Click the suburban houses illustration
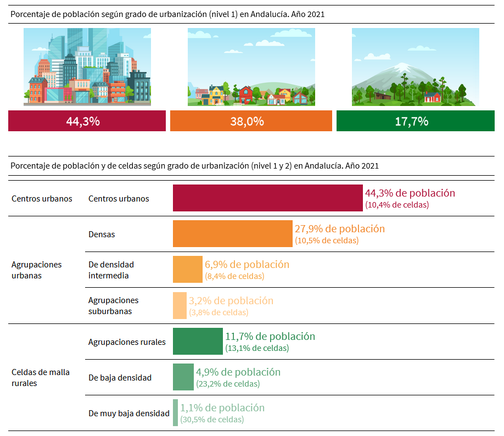The width and height of the screenshot is (504, 436). click(x=251, y=67)
